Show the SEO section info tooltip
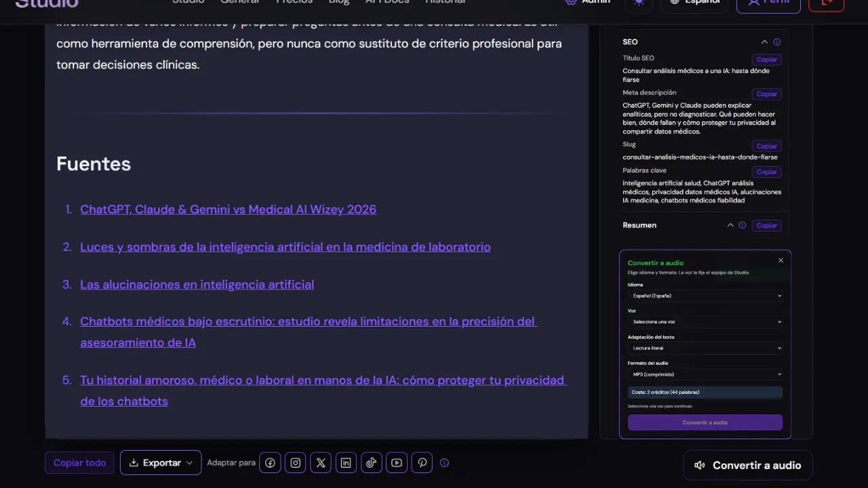Viewport: 868px width, 488px height. tap(777, 42)
